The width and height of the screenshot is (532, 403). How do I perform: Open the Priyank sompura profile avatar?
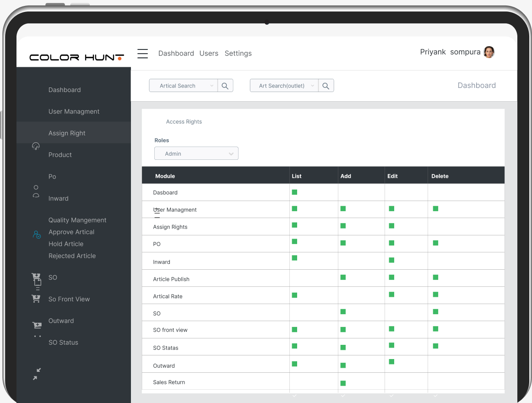(x=489, y=52)
